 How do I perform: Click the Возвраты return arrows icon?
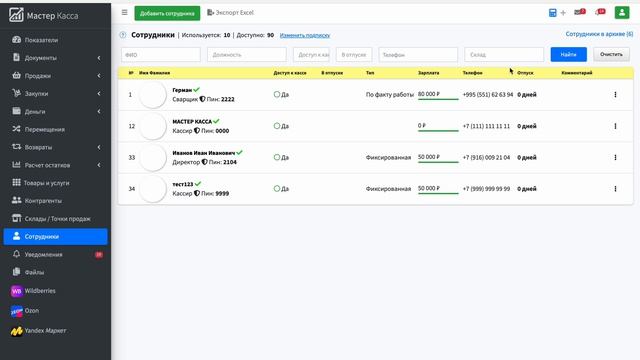(16, 147)
